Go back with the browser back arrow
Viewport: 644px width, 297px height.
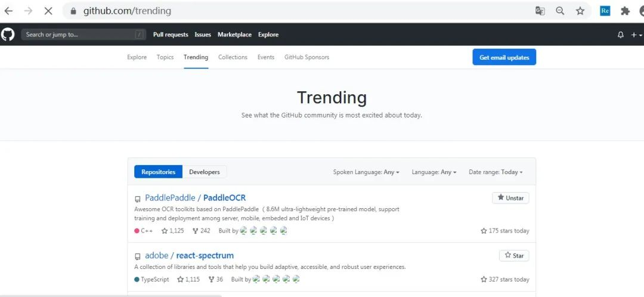click(8, 11)
